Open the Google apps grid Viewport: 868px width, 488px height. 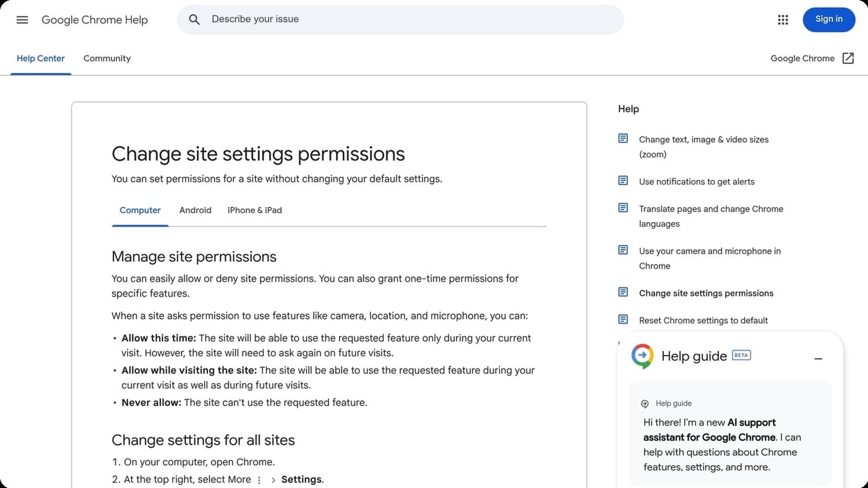783,20
